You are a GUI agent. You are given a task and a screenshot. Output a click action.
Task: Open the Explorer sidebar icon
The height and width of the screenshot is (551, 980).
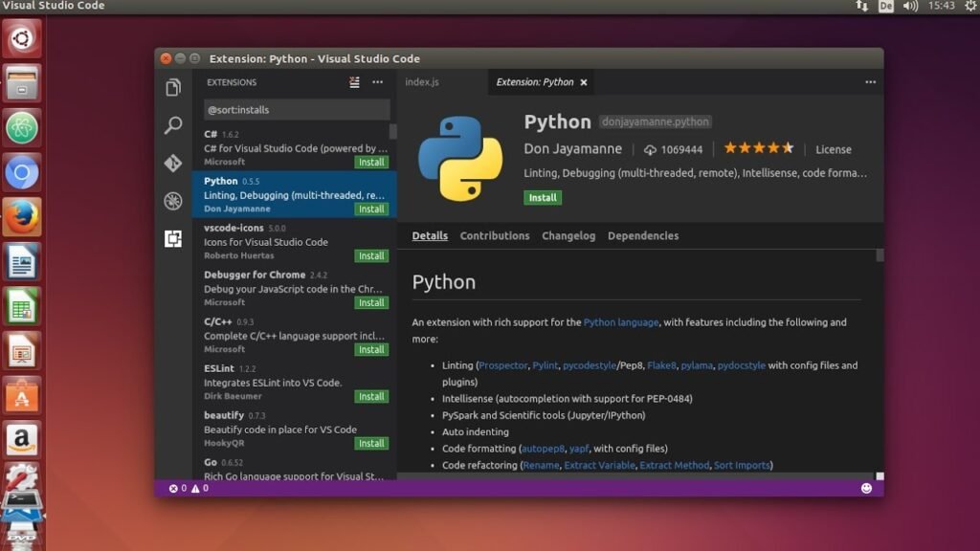point(173,86)
